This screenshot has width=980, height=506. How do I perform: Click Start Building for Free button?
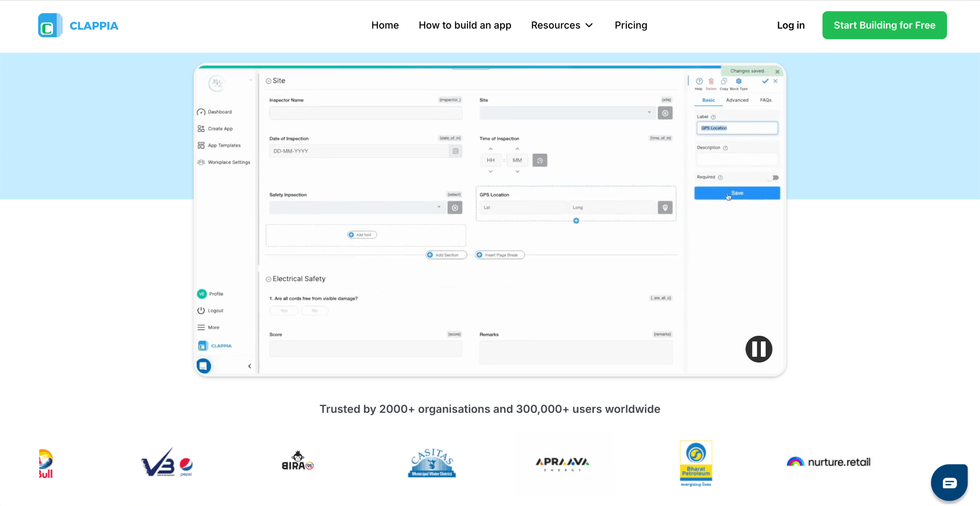(885, 25)
